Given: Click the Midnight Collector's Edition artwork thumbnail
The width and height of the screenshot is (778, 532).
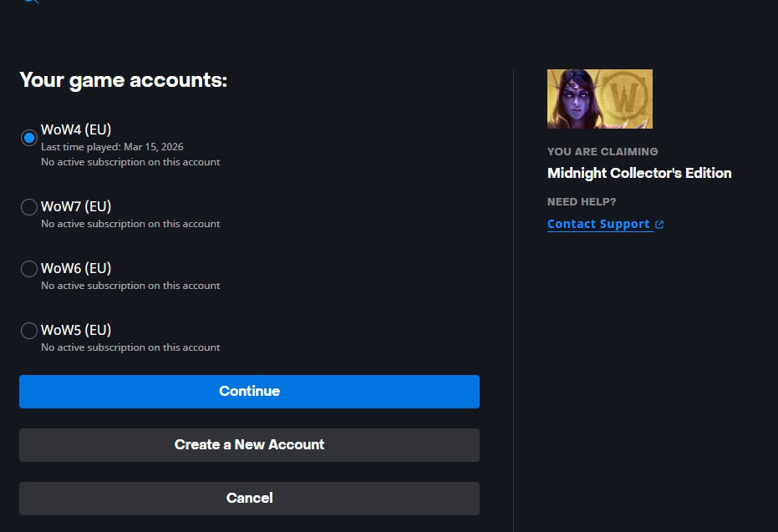Looking at the screenshot, I should pyautogui.click(x=599, y=99).
